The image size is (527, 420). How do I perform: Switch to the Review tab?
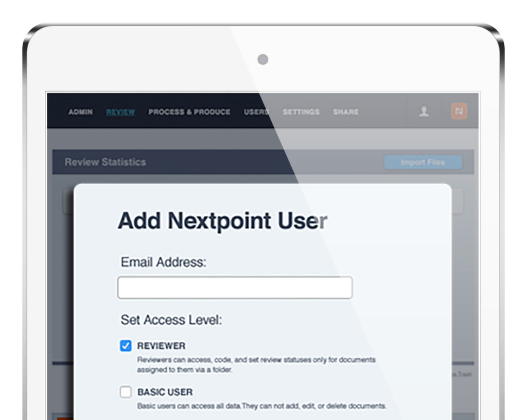pyautogui.click(x=119, y=112)
